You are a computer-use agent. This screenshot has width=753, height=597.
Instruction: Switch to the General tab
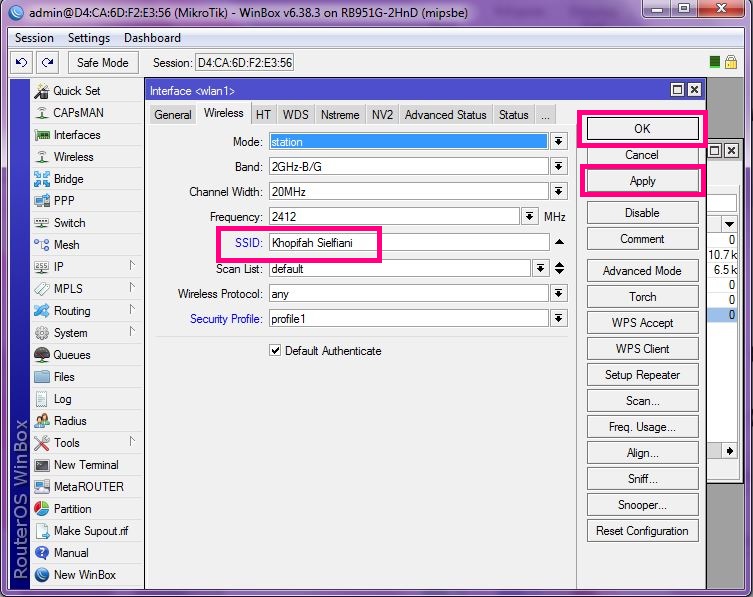[x=172, y=115]
